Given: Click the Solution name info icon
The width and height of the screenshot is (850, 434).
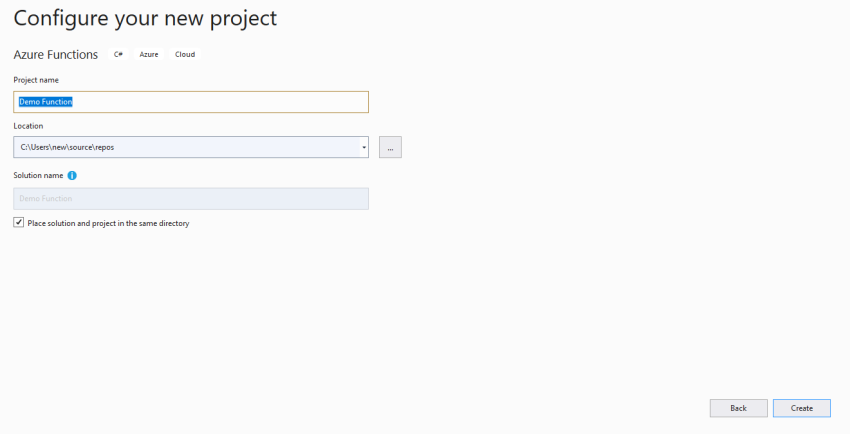Looking at the screenshot, I should (x=72, y=176).
